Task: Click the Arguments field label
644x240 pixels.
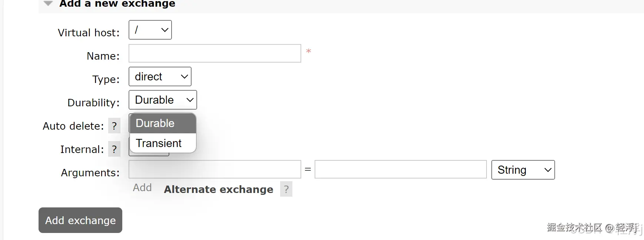Action: [90, 173]
